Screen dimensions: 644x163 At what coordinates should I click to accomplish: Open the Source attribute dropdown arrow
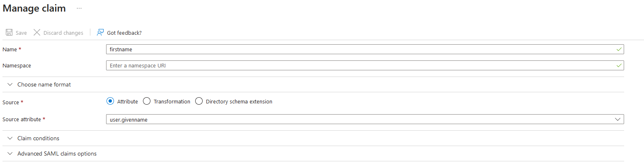point(617,120)
